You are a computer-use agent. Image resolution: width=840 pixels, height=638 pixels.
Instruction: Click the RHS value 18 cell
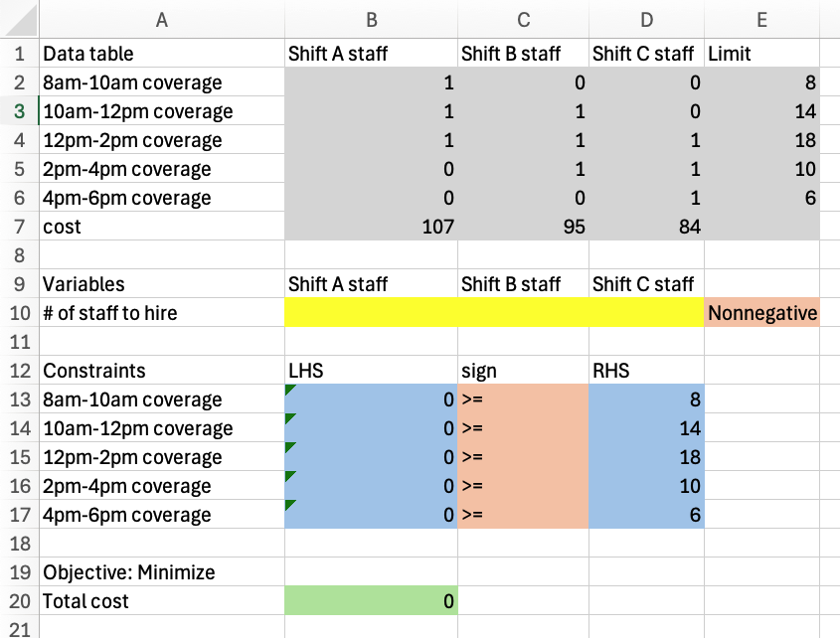pyautogui.click(x=646, y=457)
